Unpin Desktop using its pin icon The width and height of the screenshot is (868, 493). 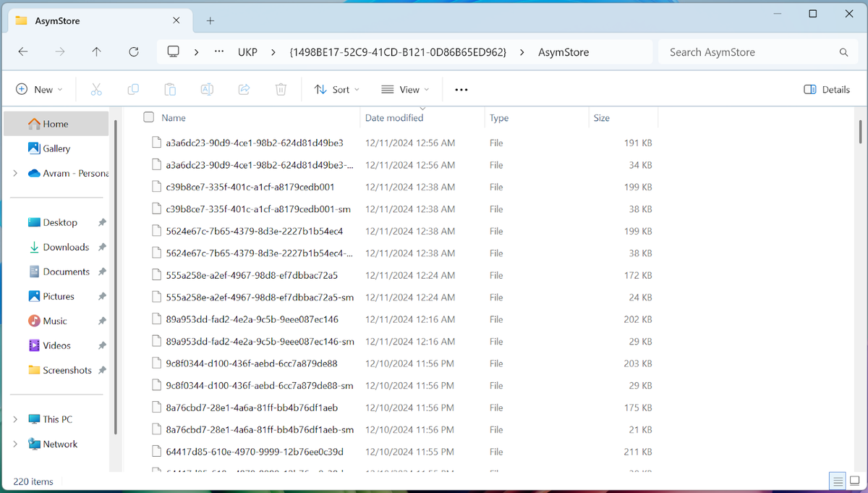pyautogui.click(x=102, y=222)
